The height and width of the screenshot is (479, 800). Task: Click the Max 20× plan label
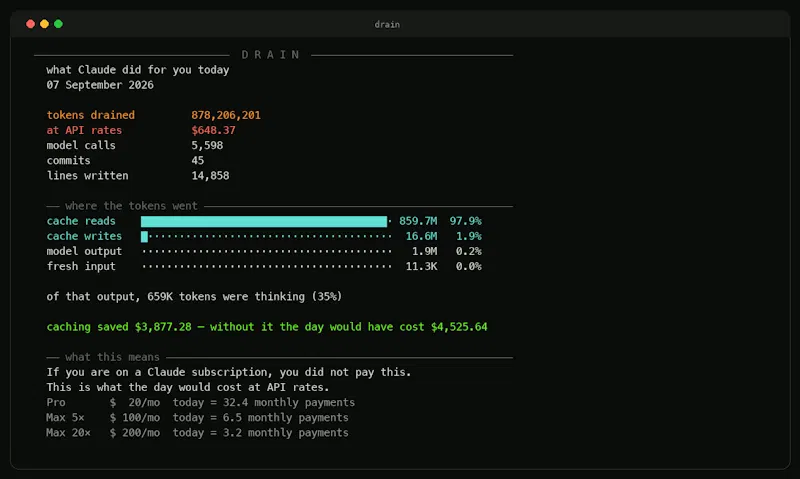[x=68, y=433]
